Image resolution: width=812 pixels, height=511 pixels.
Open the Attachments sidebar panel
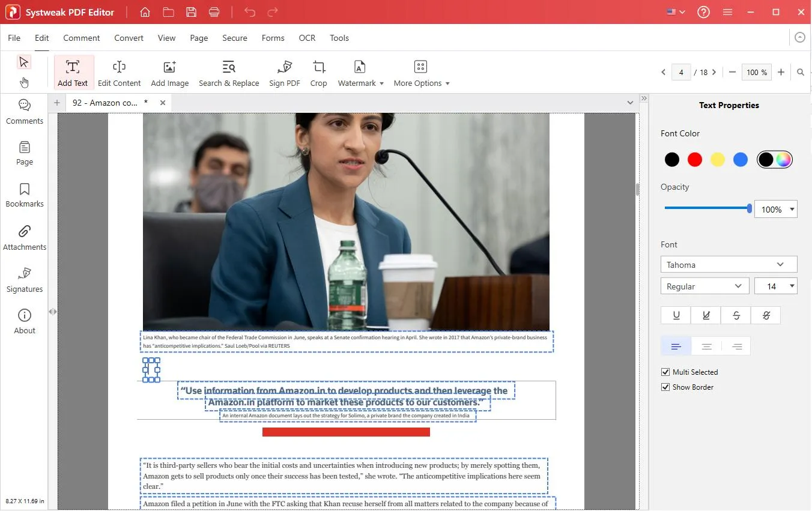(25, 238)
